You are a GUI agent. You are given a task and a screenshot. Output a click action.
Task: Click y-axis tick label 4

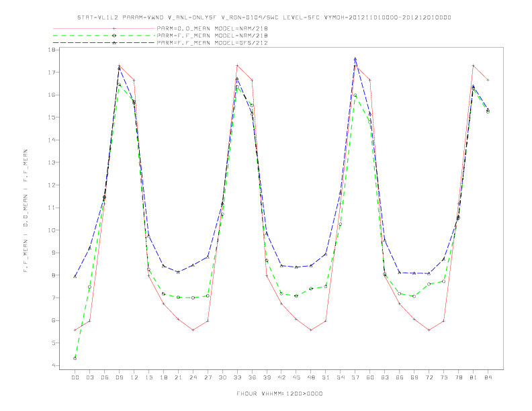click(54, 365)
